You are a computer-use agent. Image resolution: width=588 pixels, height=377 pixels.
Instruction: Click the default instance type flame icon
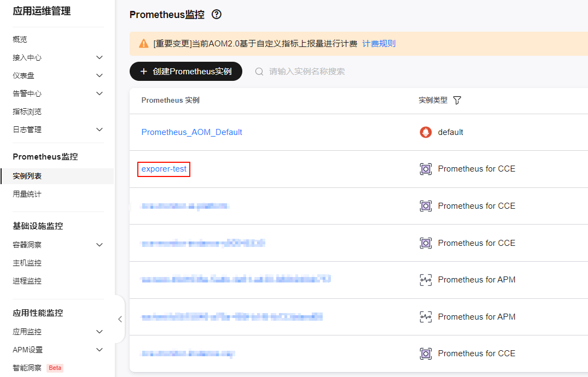(426, 132)
